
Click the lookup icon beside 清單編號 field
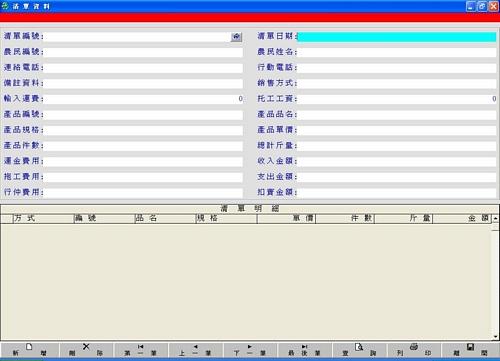pos(236,37)
